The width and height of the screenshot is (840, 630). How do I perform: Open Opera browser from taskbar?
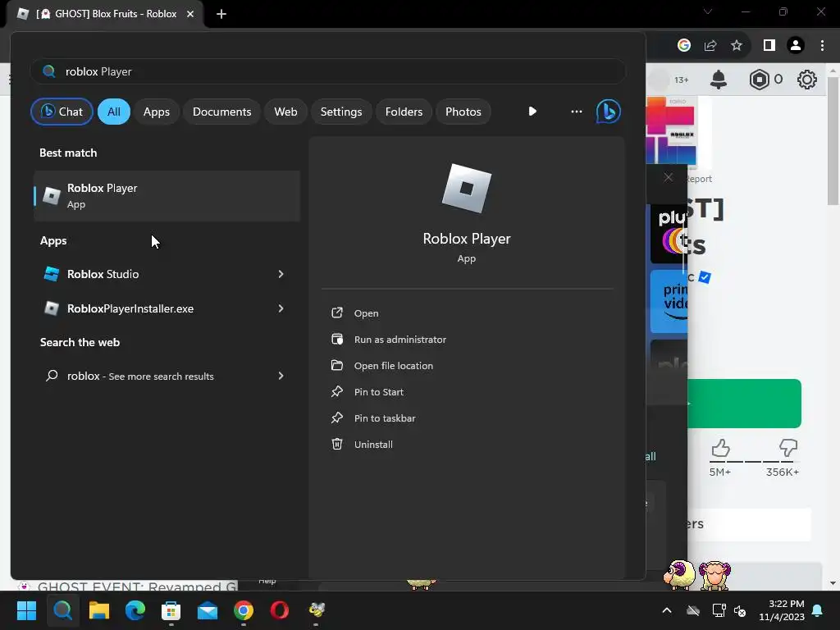tap(280, 610)
